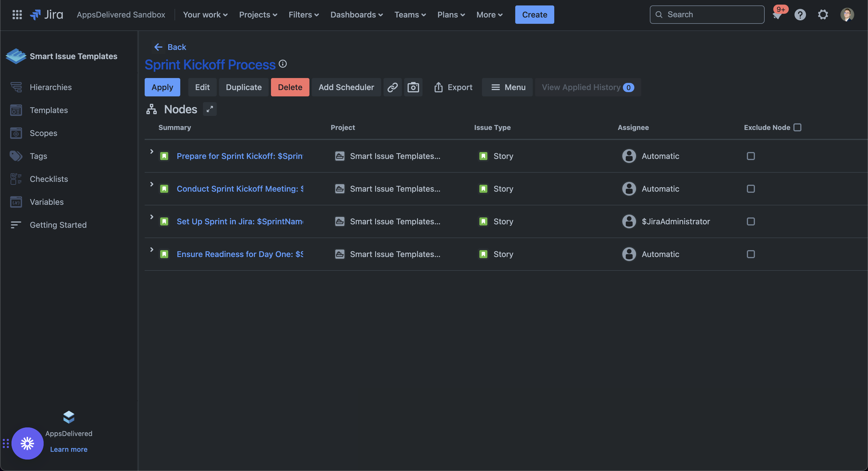This screenshot has width=868, height=471.
Task: Open Jira settings gear icon
Action: [823, 14]
